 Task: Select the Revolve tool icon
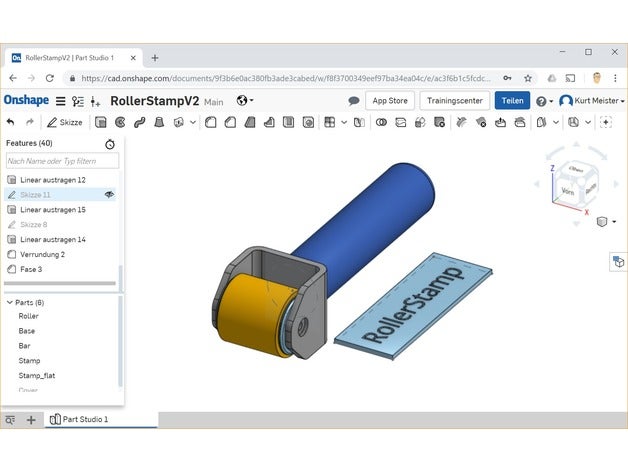coord(120,122)
